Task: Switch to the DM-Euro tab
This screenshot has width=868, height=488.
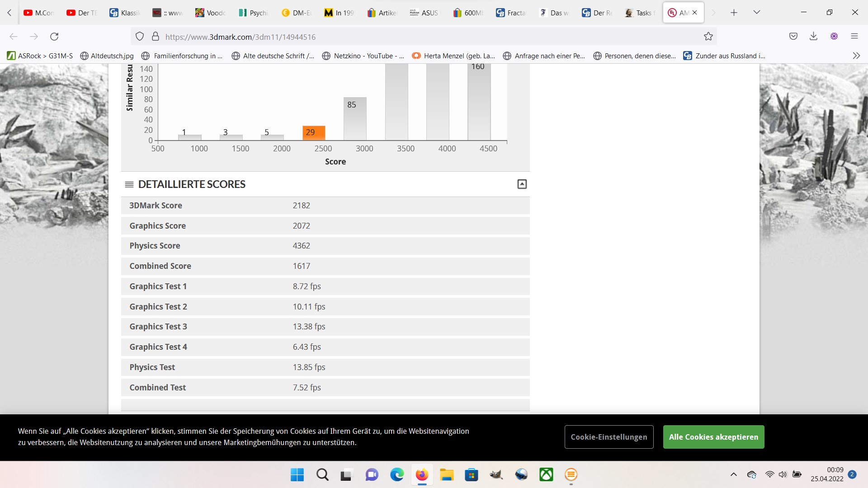Action: [297, 13]
